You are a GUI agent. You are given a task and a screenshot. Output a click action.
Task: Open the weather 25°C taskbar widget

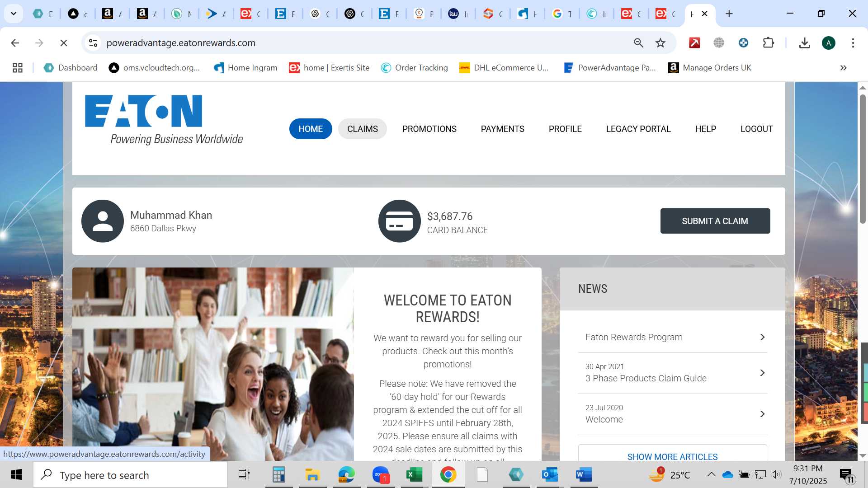point(670,474)
